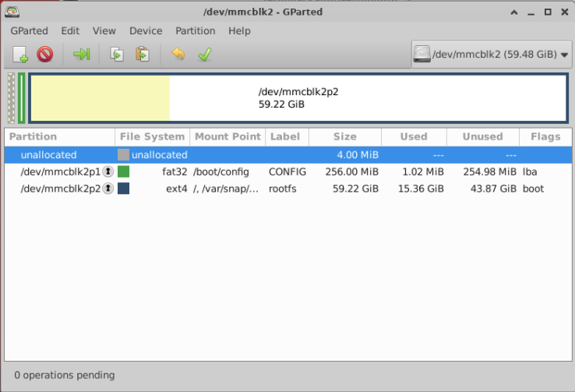Open the GParted menu
The height and width of the screenshot is (392, 575).
(29, 31)
